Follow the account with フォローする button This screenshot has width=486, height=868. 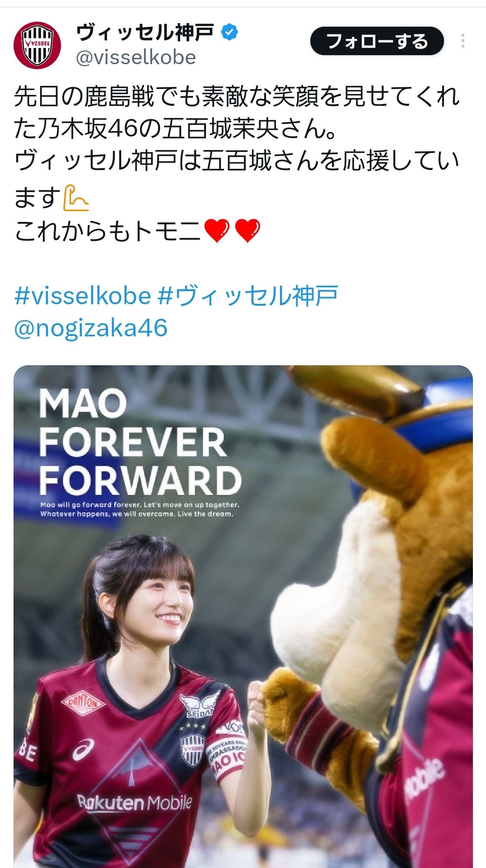coord(377,41)
